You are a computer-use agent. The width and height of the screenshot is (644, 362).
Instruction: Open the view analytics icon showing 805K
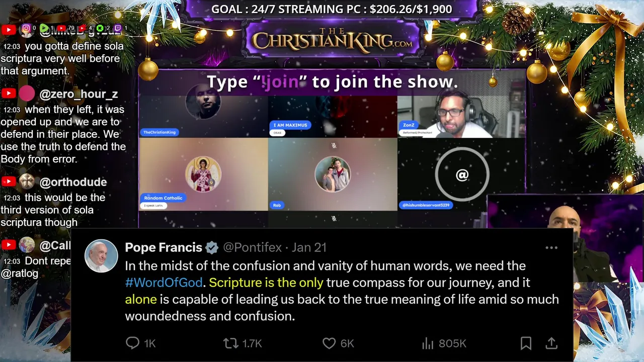click(428, 343)
